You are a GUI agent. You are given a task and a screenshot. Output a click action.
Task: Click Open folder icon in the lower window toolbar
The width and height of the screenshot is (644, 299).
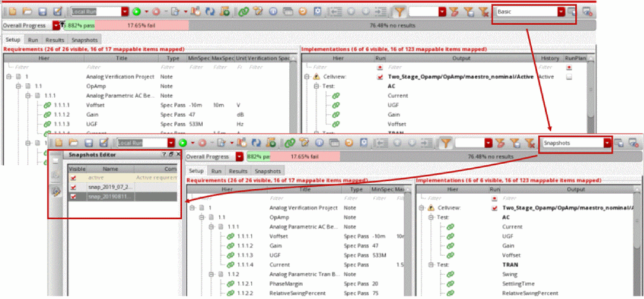pyautogui.click(x=73, y=143)
